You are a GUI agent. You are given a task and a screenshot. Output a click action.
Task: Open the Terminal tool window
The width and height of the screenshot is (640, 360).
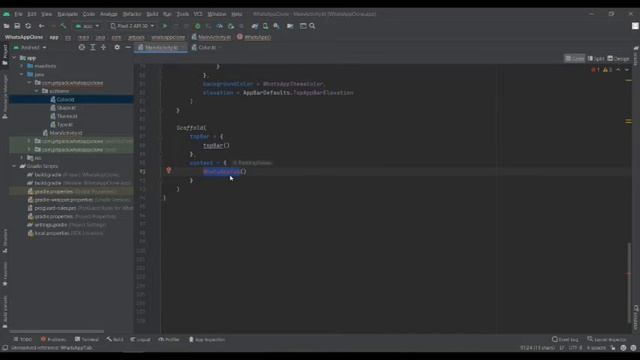[x=87, y=340]
